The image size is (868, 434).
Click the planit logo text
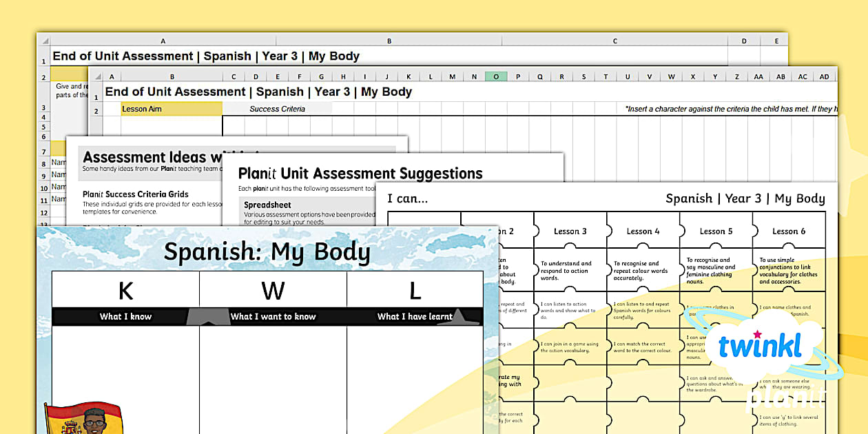(x=785, y=399)
